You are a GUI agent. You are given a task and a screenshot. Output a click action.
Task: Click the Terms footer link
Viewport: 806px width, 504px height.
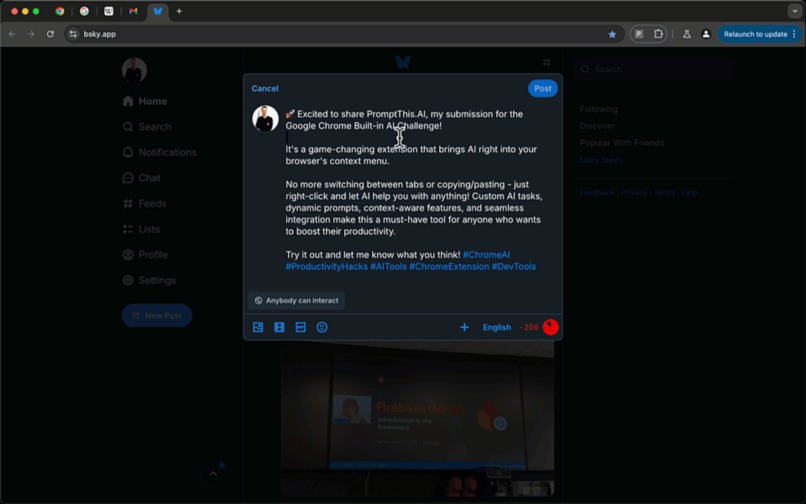(x=664, y=192)
